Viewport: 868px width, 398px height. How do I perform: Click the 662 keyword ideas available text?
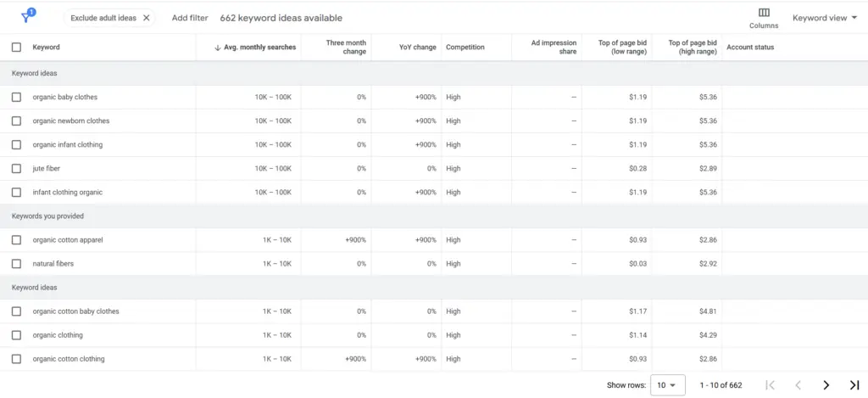(x=281, y=18)
